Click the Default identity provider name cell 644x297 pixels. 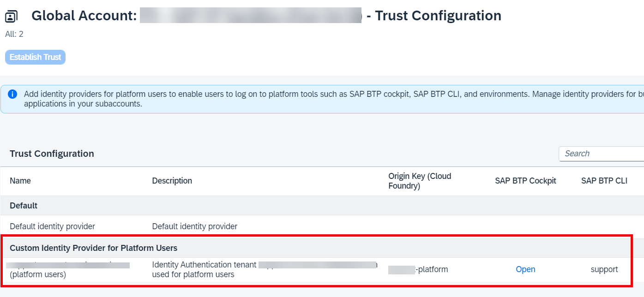(52, 226)
